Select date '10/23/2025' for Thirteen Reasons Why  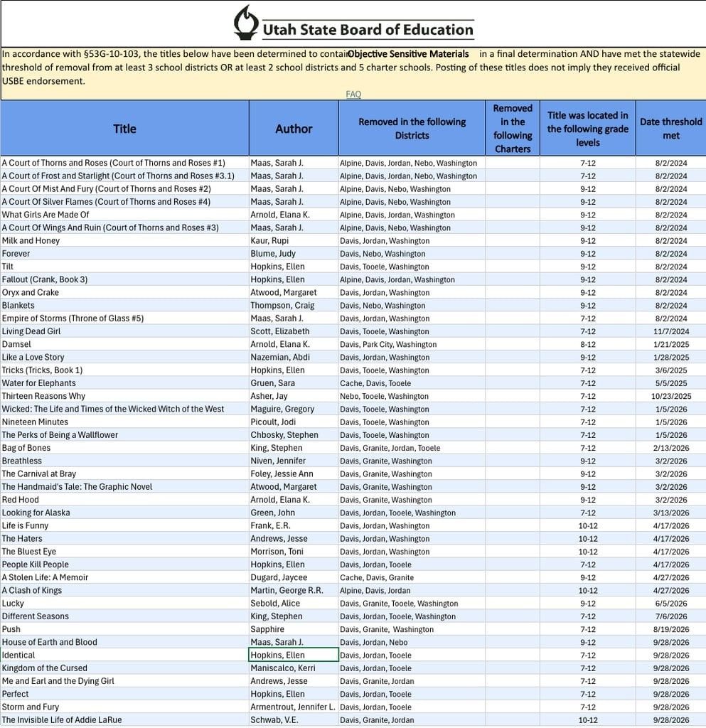[x=670, y=397]
